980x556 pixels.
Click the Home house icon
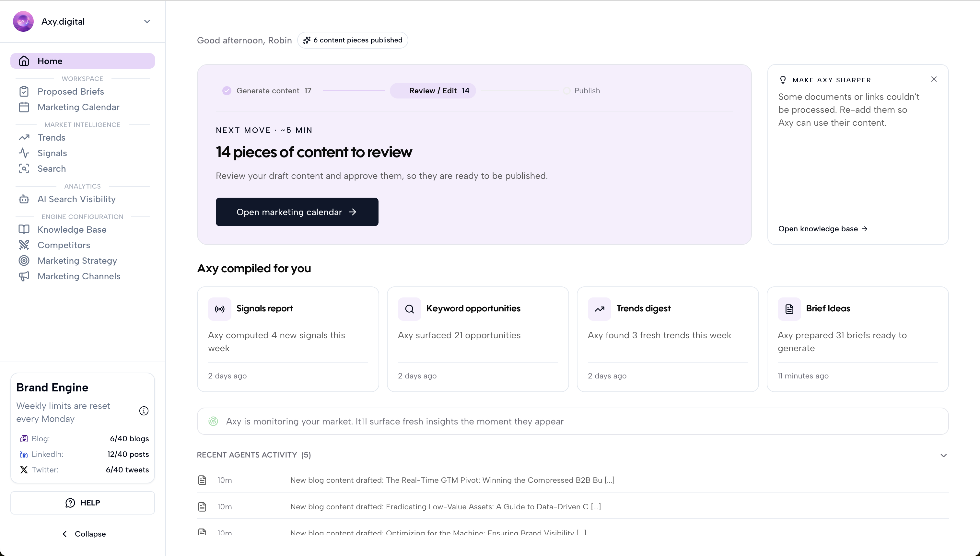click(24, 61)
